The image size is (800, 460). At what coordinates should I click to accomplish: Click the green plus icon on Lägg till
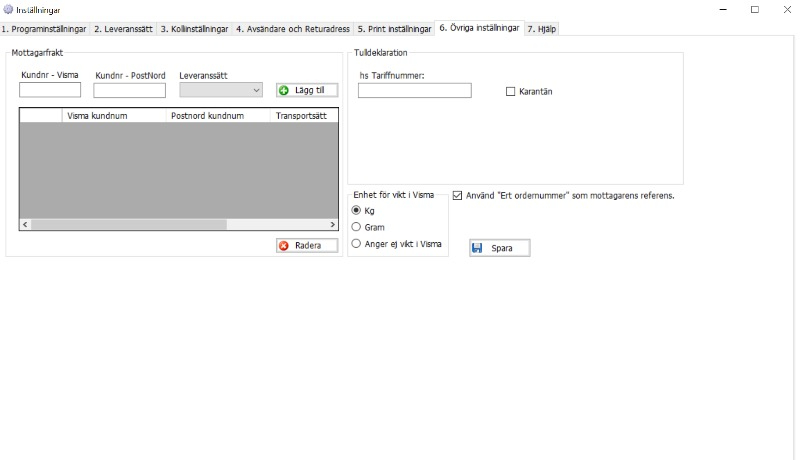pos(284,90)
